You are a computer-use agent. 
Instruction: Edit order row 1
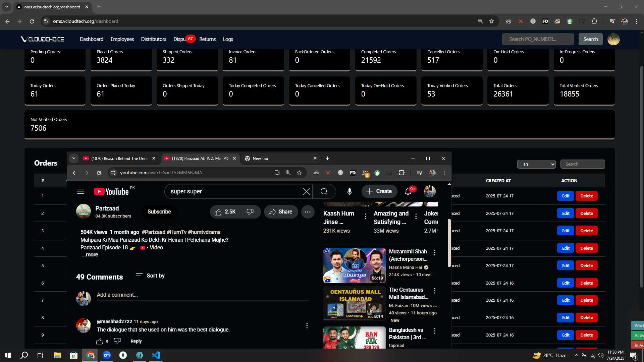coord(566,196)
